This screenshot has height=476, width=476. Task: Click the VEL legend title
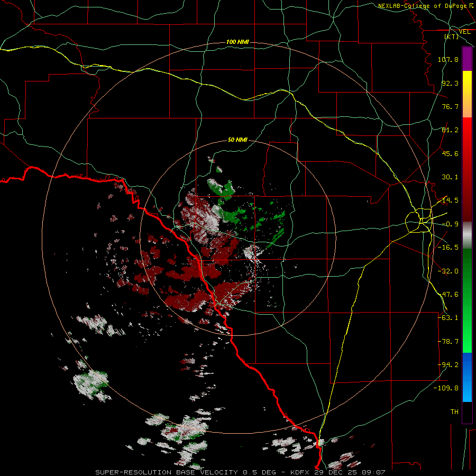pyautogui.click(x=464, y=32)
